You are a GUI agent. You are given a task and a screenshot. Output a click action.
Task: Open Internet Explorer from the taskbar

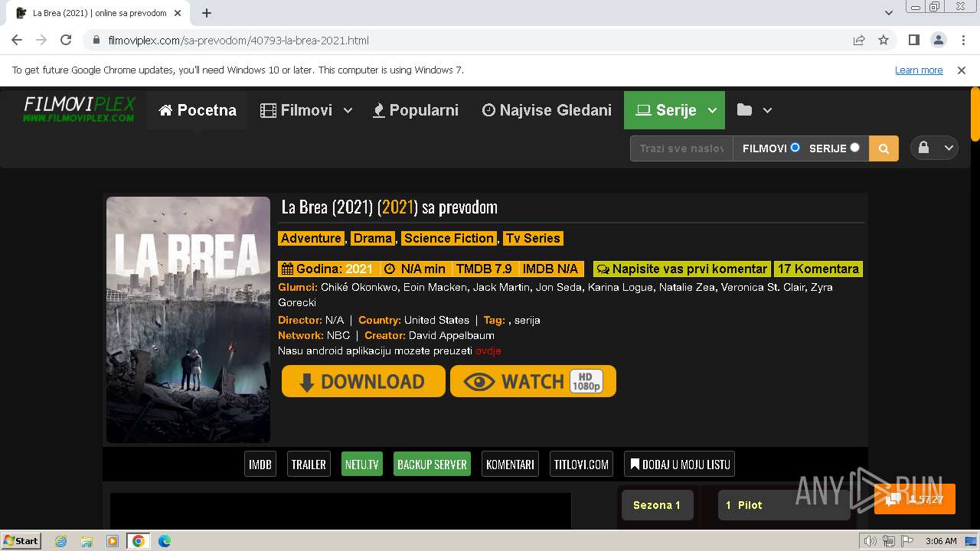pyautogui.click(x=61, y=541)
